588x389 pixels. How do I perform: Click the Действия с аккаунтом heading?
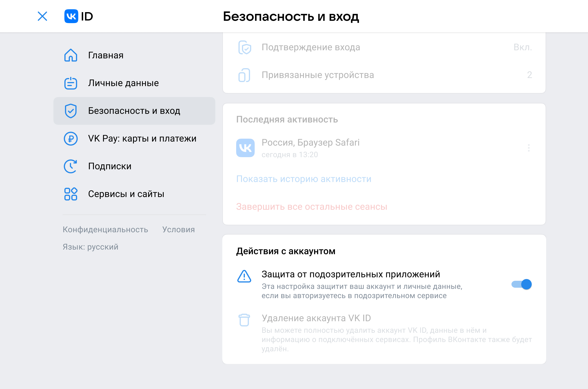point(286,251)
